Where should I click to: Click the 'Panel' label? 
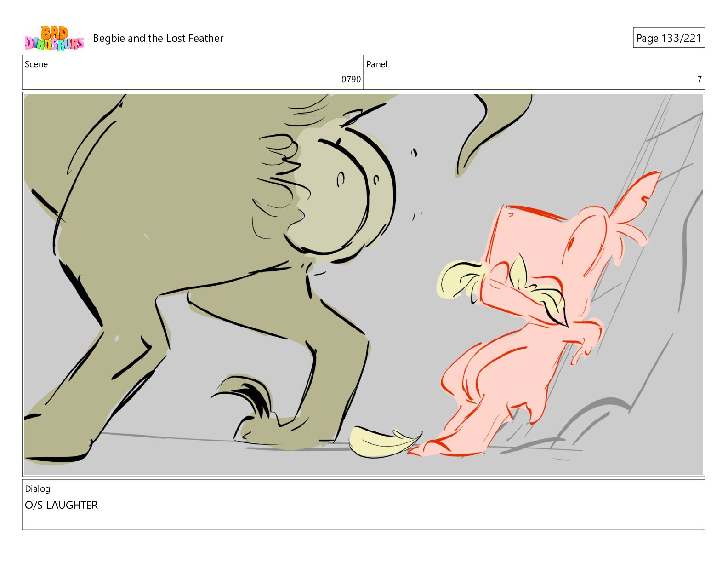click(x=376, y=64)
